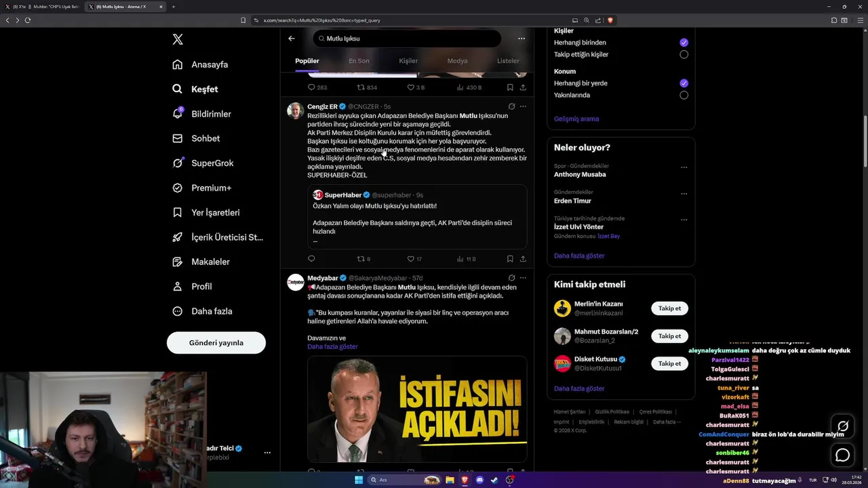Click Brave Shields icon in address bar
This screenshot has width=868, height=488.
tap(610, 20)
